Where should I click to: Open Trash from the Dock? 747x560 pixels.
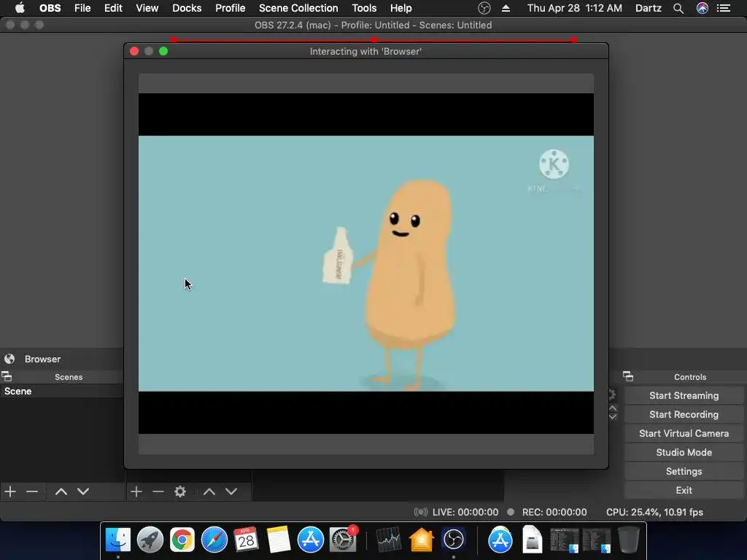(628, 540)
